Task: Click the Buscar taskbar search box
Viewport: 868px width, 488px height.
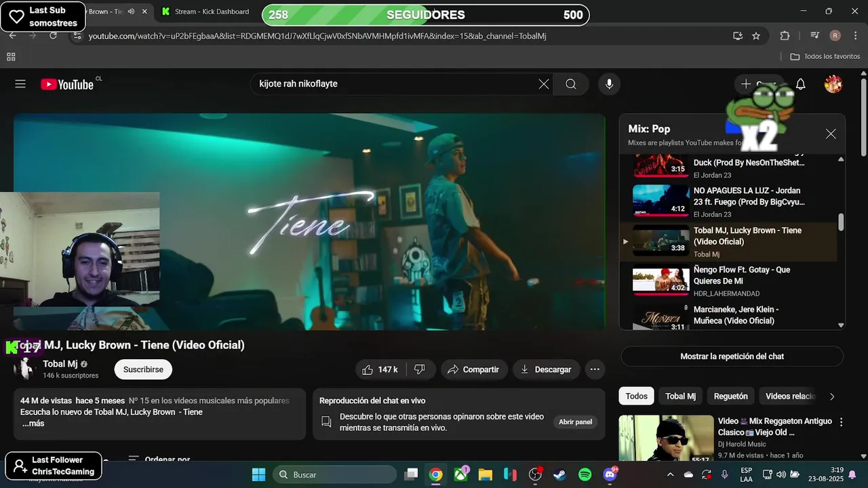Action: tap(335, 474)
